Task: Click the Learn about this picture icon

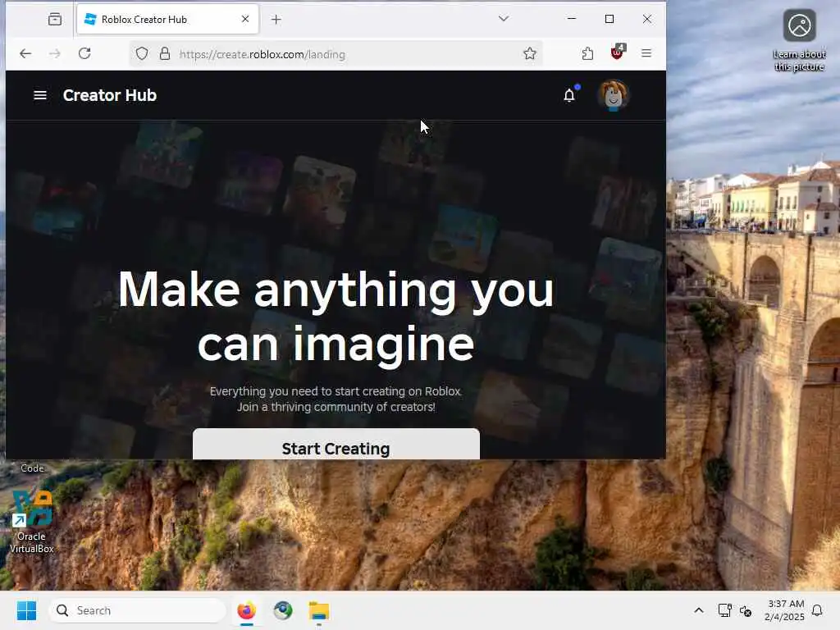Action: 799,41
